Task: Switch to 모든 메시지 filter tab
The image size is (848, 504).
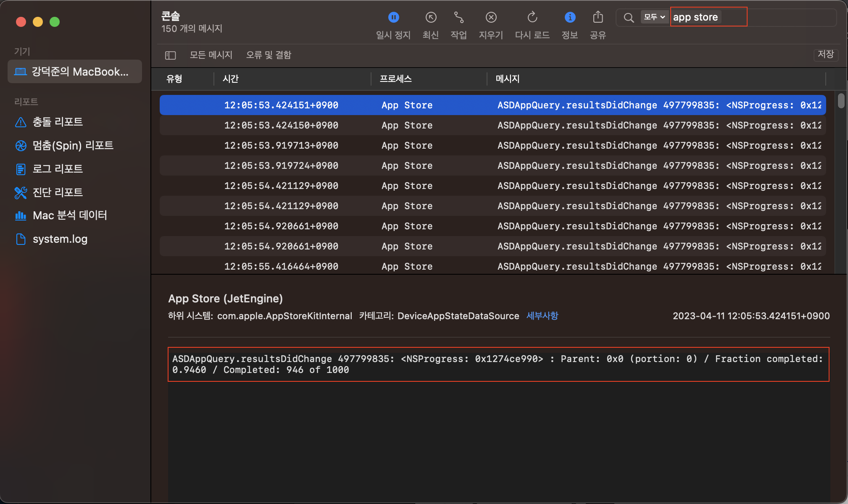Action: coord(211,55)
